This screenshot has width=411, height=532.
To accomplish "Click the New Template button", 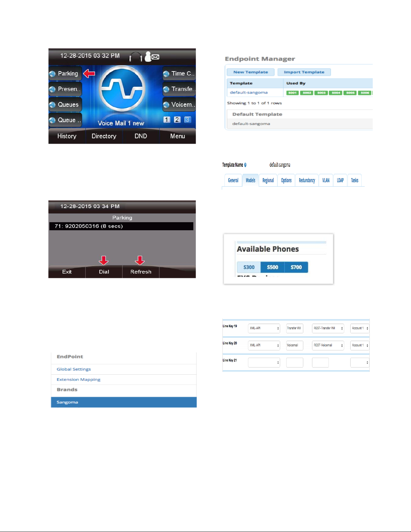I will pyautogui.click(x=251, y=72).
